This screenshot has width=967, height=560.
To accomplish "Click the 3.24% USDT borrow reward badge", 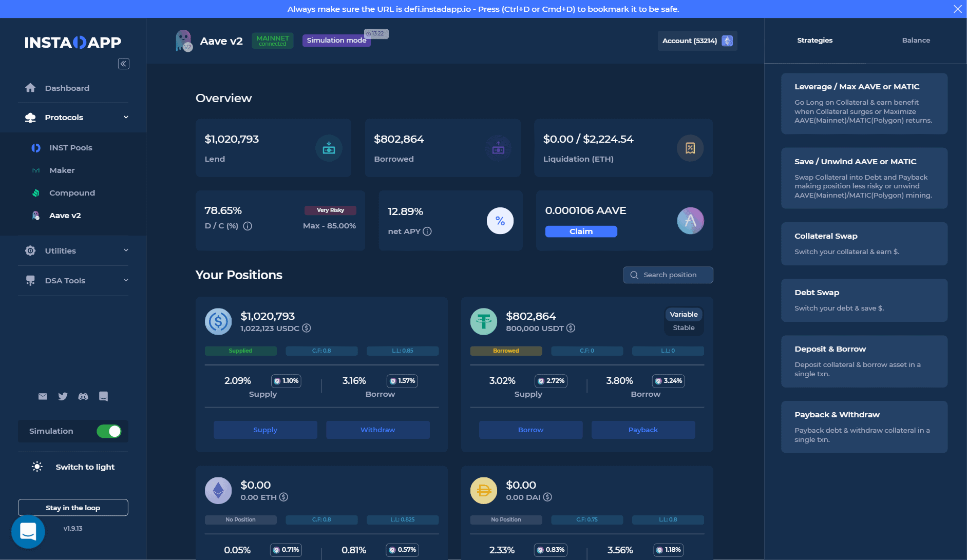I will point(668,381).
